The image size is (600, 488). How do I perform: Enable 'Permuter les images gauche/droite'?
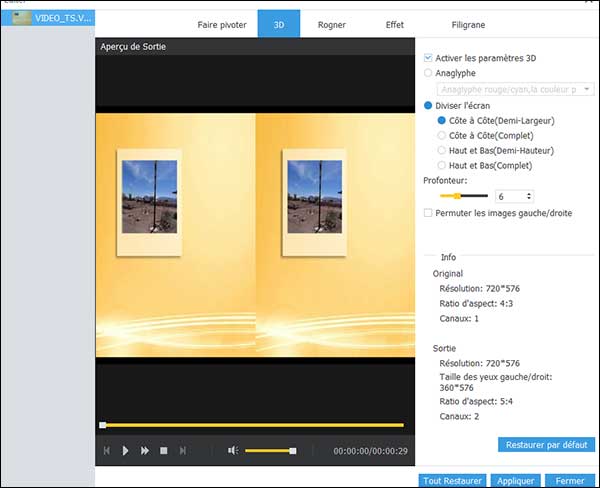pyautogui.click(x=429, y=213)
